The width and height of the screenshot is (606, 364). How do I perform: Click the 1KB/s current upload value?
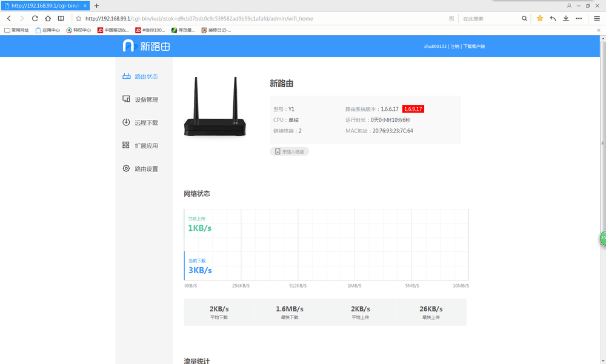pos(199,228)
